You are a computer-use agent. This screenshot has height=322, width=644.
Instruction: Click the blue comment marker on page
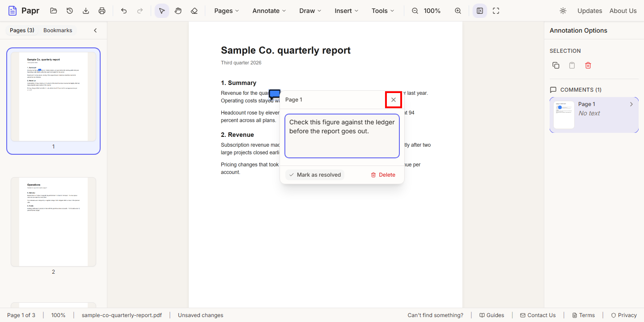[275, 94]
